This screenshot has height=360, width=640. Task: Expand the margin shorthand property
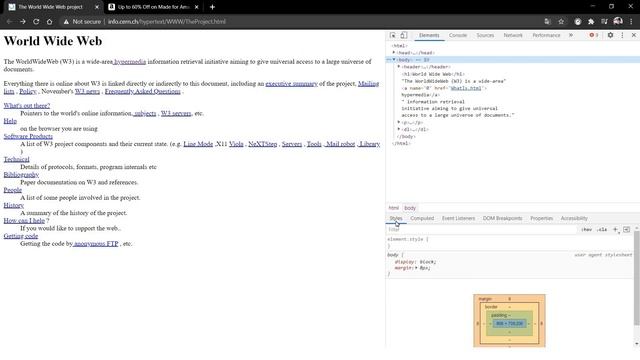(416, 268)
